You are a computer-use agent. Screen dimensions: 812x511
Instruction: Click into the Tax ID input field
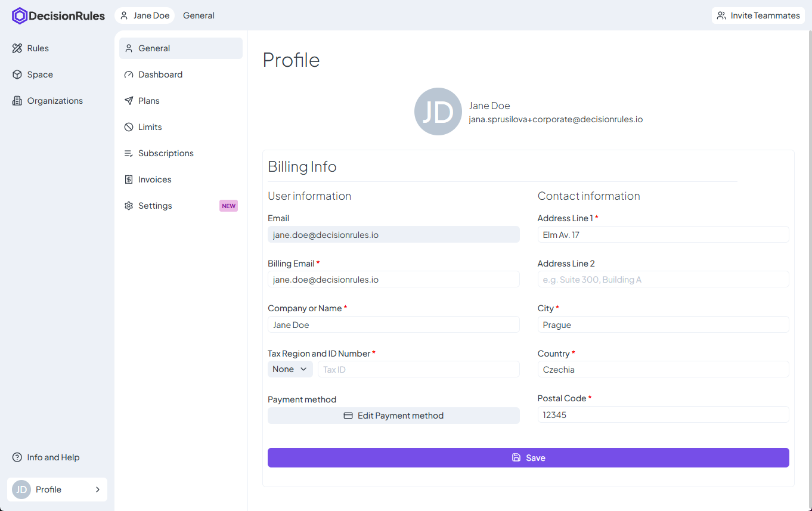(418, 370)
